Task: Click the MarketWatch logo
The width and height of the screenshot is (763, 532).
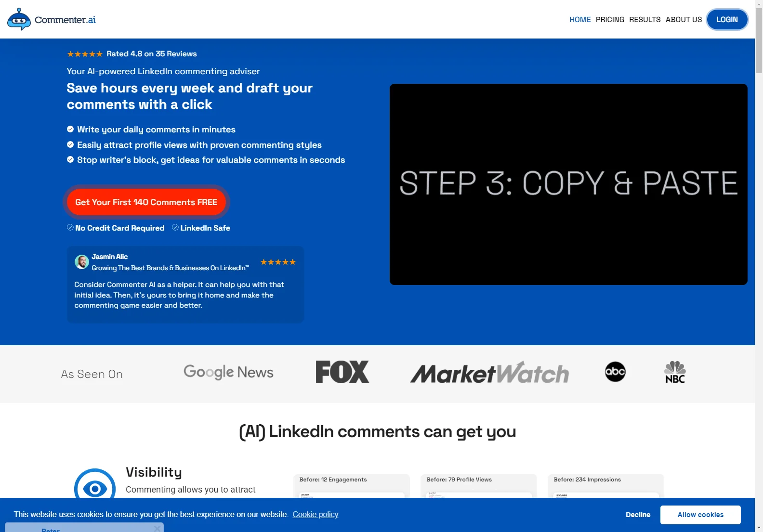Action: (489, 373)
